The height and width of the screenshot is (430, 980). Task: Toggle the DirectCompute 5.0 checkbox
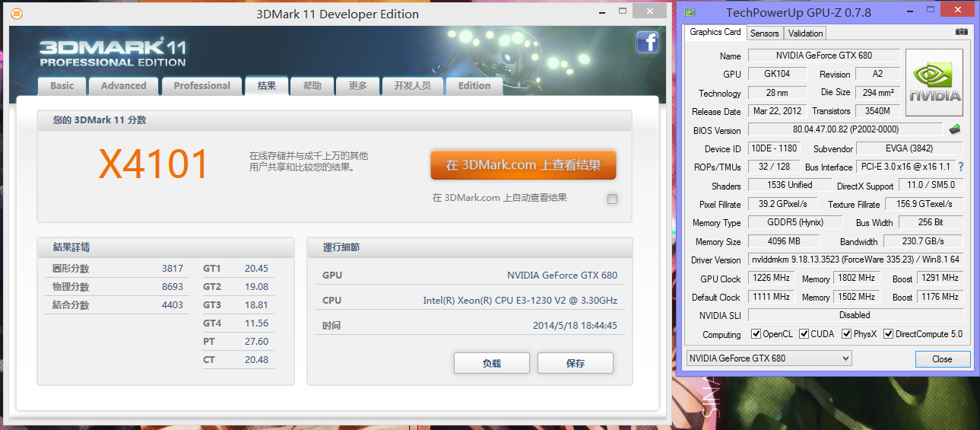(x=888, y=334)
